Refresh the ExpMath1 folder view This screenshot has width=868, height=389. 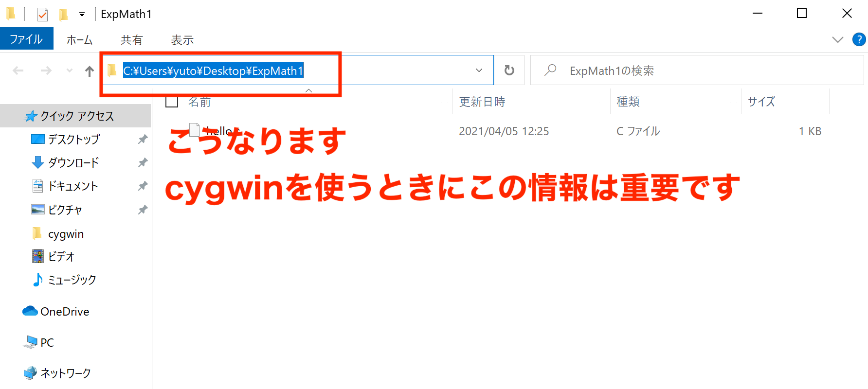(509, 71)
